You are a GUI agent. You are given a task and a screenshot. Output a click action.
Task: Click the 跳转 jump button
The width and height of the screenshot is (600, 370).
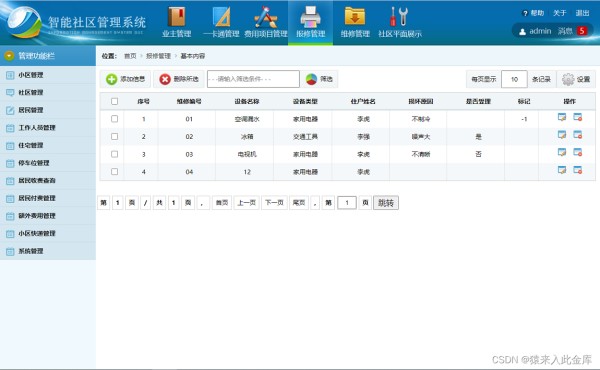pyautogui.click(x=386, y=203)
